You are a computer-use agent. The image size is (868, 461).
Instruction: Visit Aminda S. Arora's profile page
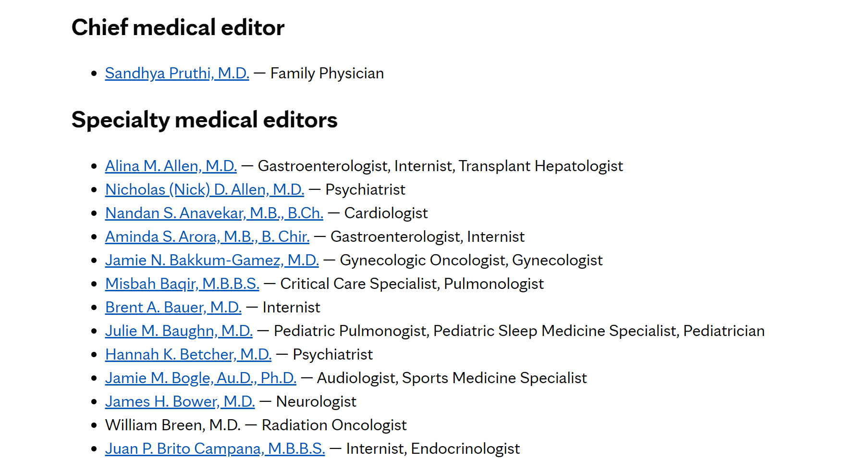[x=207, y=237]
